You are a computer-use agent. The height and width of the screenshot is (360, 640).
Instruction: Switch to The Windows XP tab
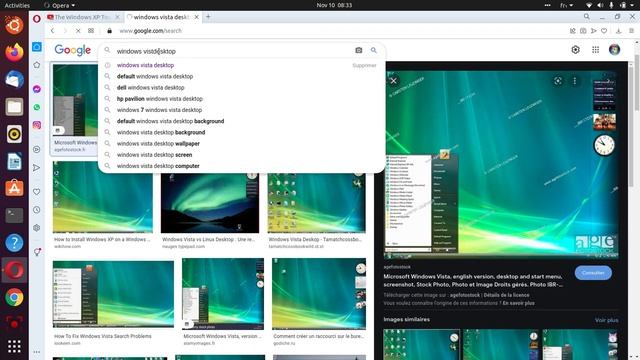tap(83, 17)
